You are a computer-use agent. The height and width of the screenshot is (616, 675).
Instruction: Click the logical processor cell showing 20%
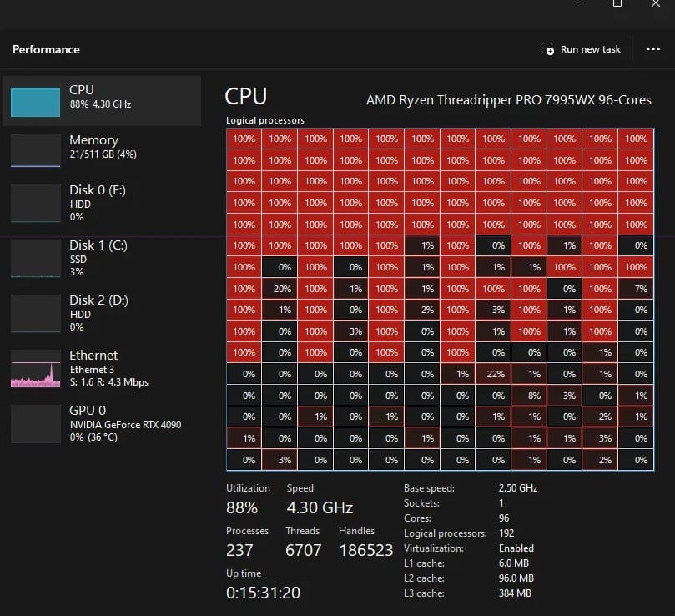(280, 289)
